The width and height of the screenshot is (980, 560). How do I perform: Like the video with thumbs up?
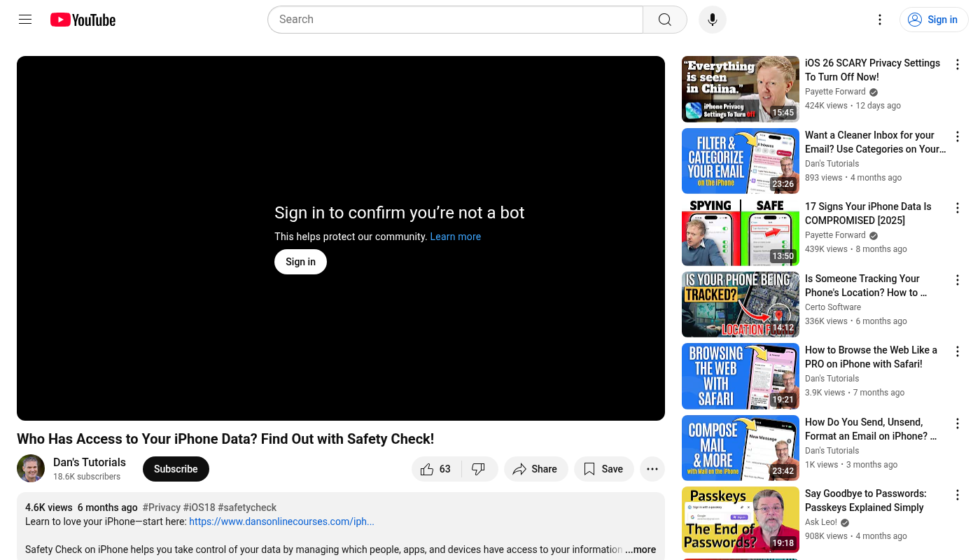436,469
